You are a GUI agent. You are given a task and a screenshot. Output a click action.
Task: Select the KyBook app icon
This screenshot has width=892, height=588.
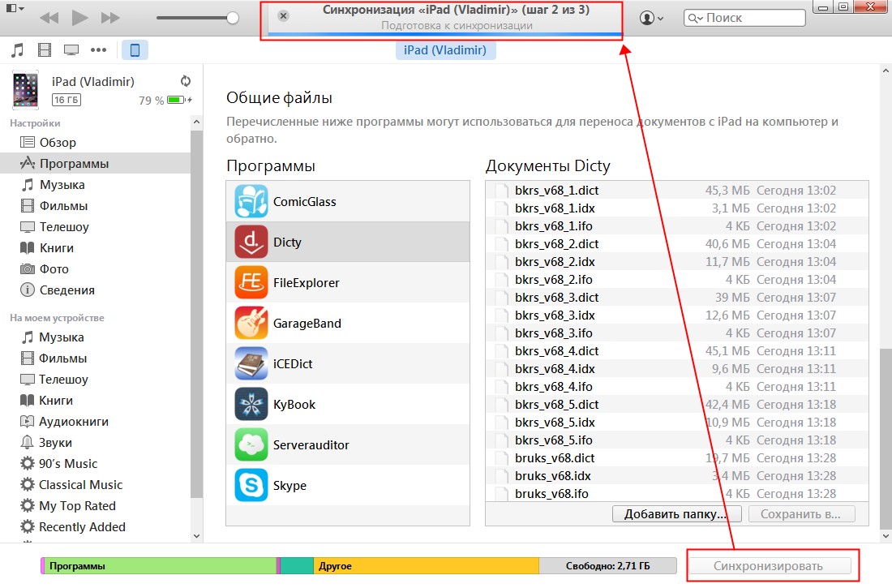(251, 404)
